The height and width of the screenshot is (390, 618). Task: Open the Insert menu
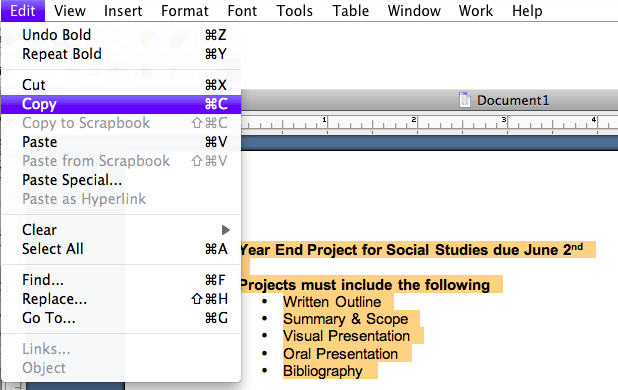pos(123,11)
